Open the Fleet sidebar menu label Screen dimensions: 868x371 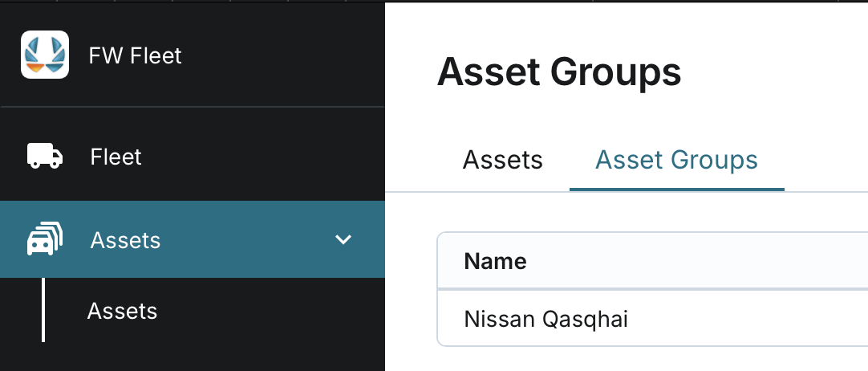point(116,157)
